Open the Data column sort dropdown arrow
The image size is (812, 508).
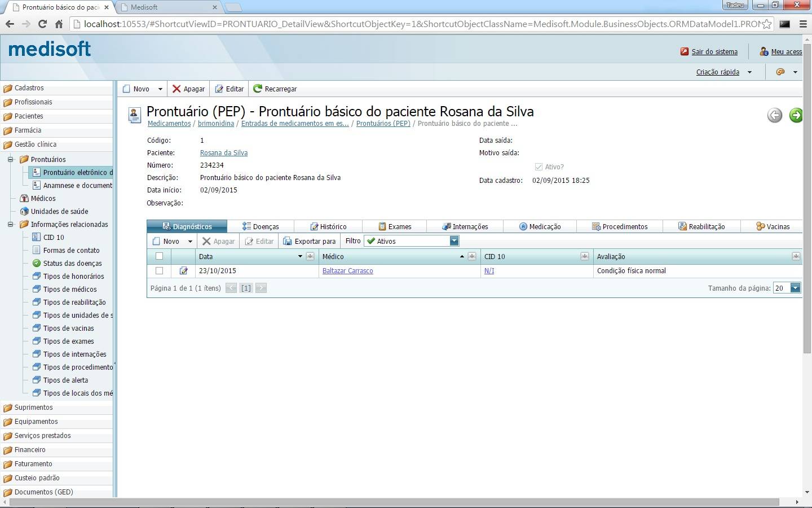point(300,256)
